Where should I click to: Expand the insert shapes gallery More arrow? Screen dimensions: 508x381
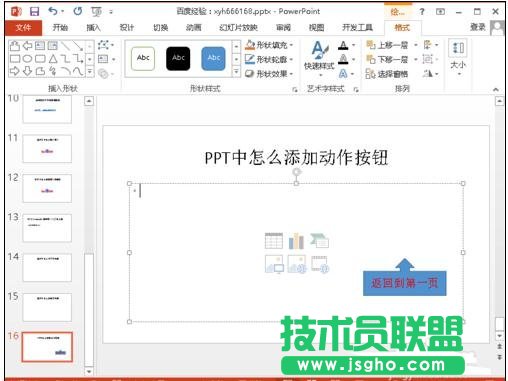pyautogui.click(x=90, y=71)
